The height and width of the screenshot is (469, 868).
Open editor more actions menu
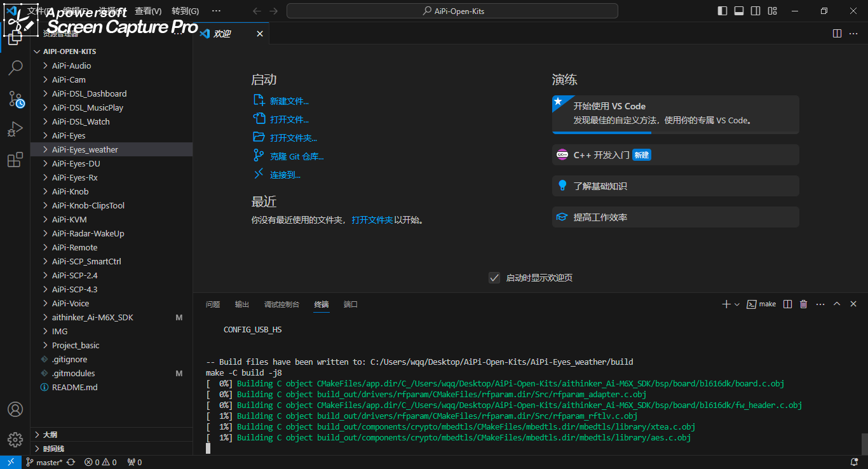tap(853, 34)
